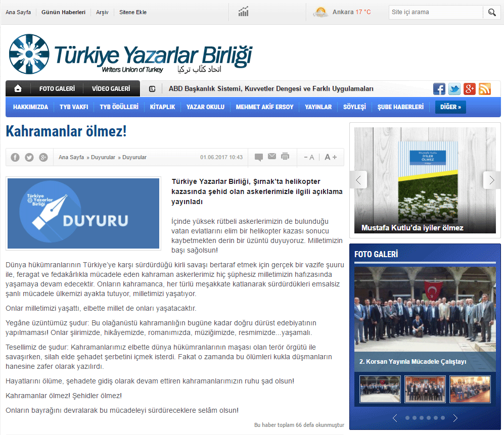Select the third gallery pagination dot
The width and height of the screenshot is (504, 435).
click(422, 418)
